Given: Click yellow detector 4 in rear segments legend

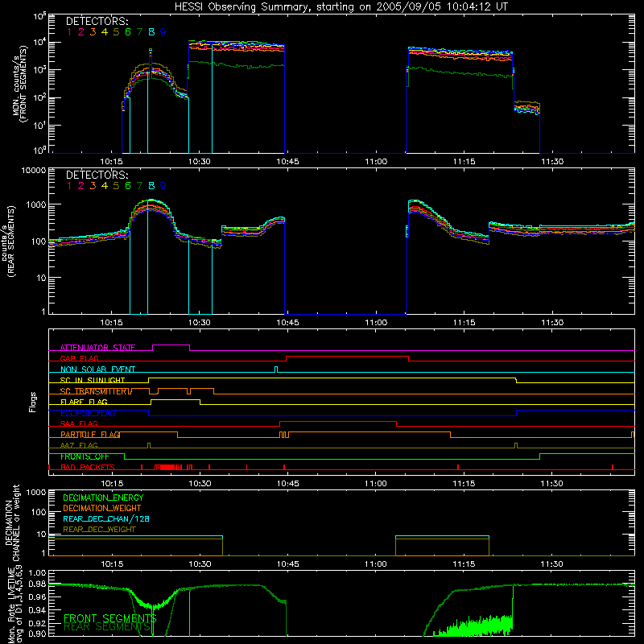Looking at the screenshot, I should tap(105, 186).
